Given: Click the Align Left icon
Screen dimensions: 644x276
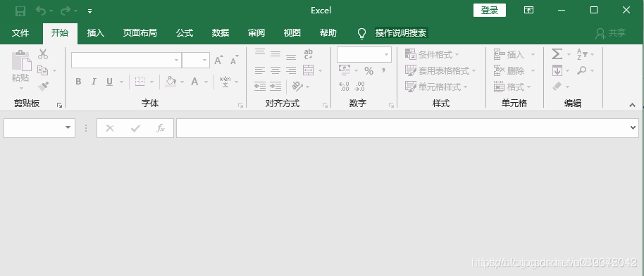Looking at the screenshot, I should (x=259, y=70).
